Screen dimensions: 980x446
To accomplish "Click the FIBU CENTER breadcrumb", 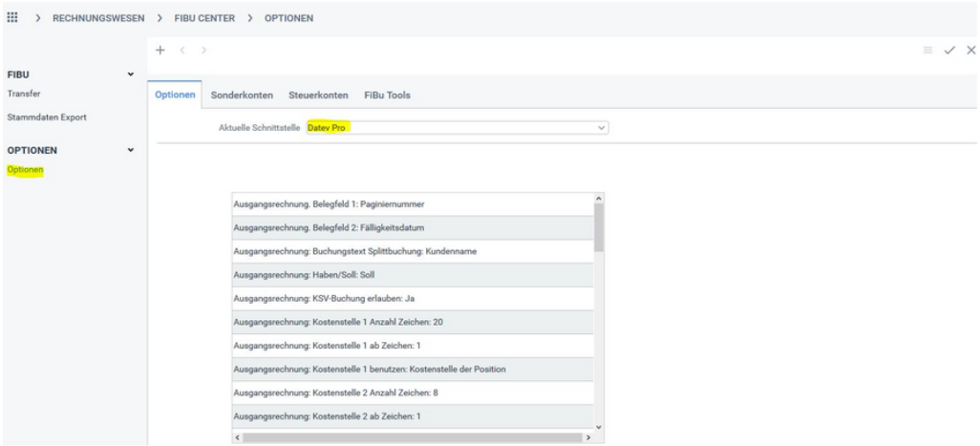I will point(204,18).
